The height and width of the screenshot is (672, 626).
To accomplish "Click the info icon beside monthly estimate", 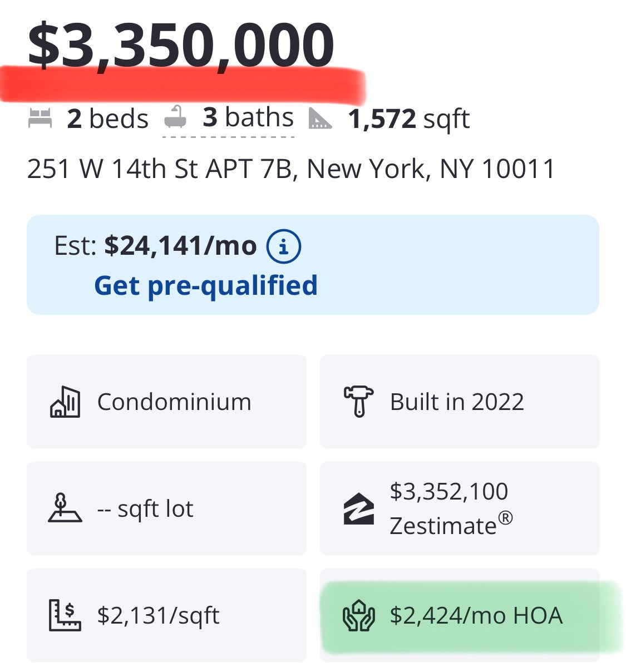I will (284, 246).
